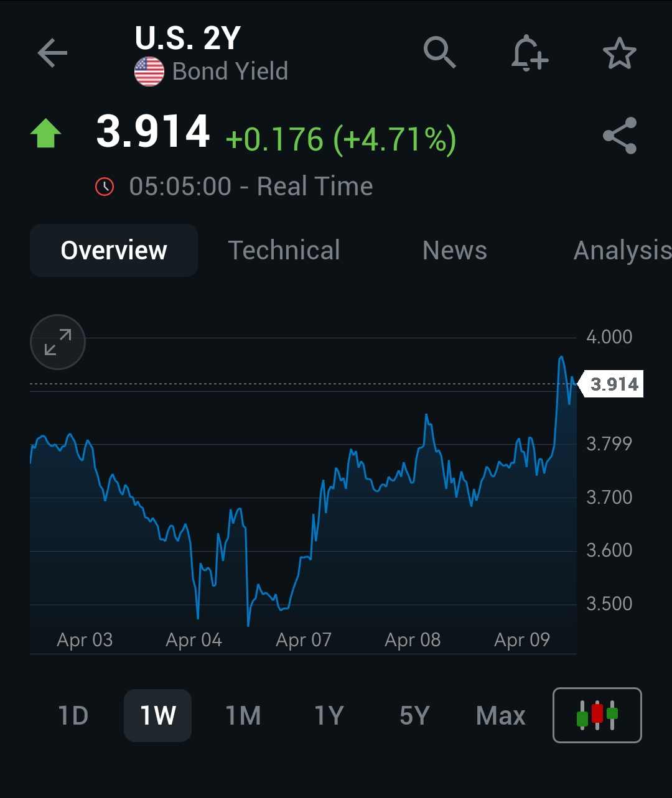Screen dimensions: 672x798
Task: Choose the 1Y chart range
Action: coord(329,715)
